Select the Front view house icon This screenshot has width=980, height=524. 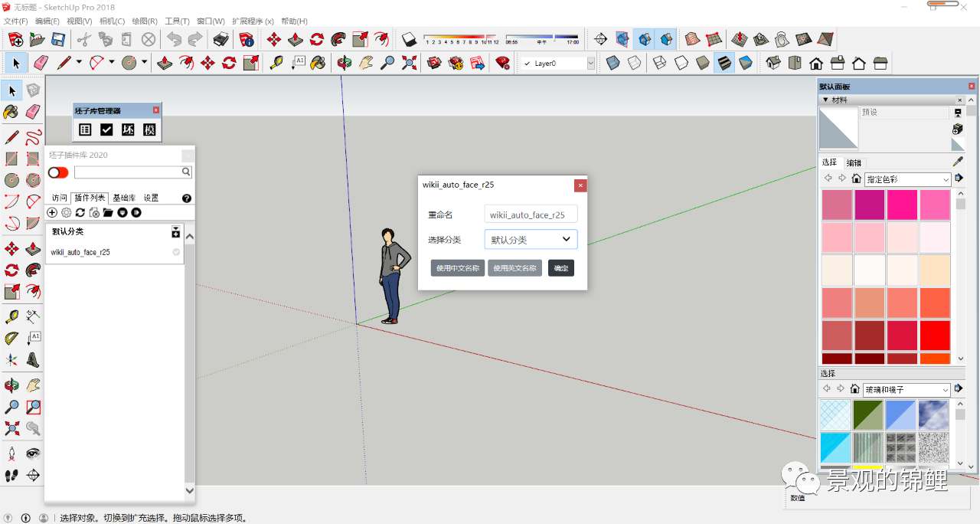(x=816, y=63)
